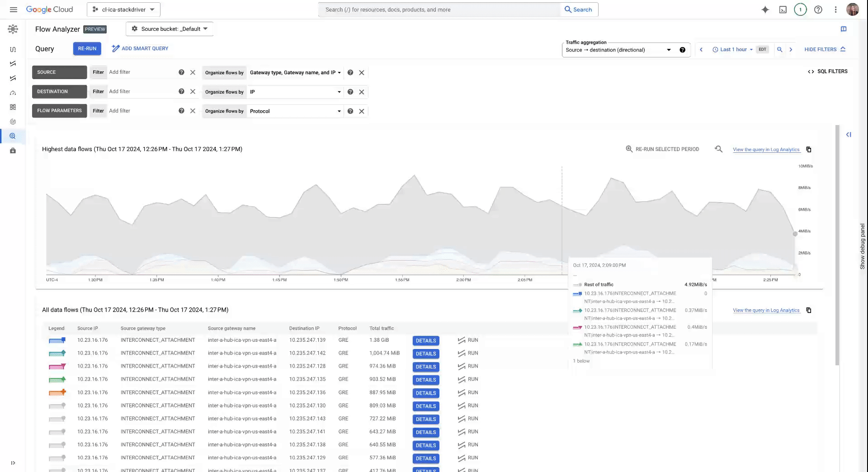868x472 pixels.
Task: Click the chart zoom reset magnifier icon
Action: point(718,149)
